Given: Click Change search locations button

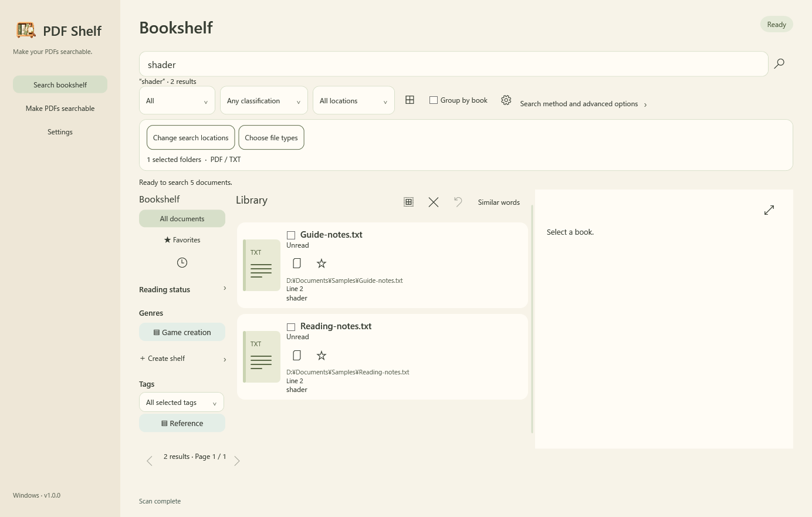Looking at the screenshot, I should pyautogui.click(x=191, y=137).
